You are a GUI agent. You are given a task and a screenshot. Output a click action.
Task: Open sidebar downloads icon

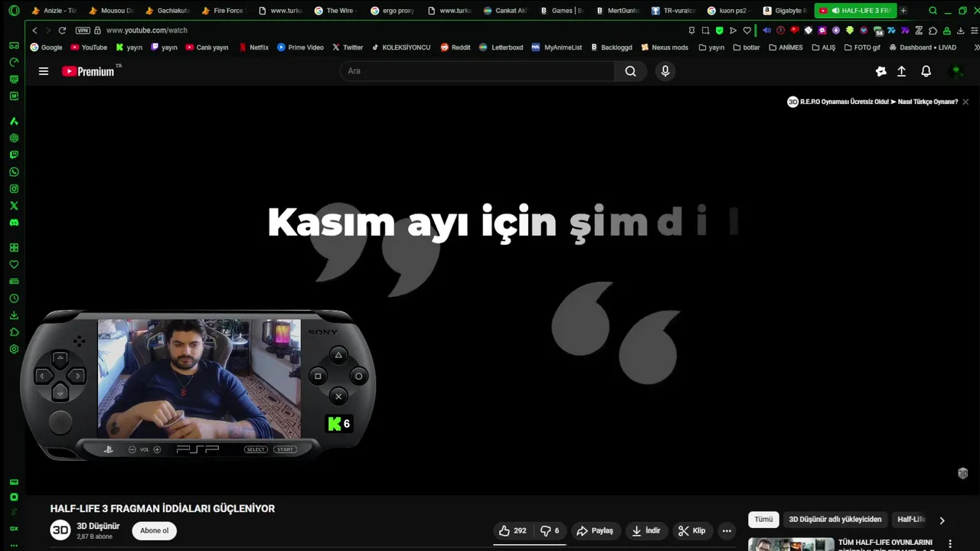[14, 315]
